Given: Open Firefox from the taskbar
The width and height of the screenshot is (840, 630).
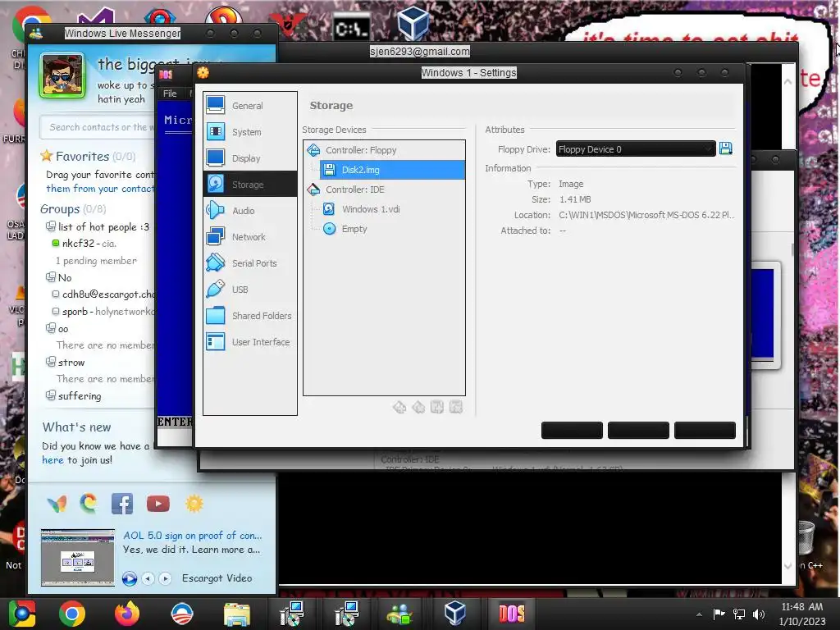Looking at the screenshot, I should coord(127,614).
